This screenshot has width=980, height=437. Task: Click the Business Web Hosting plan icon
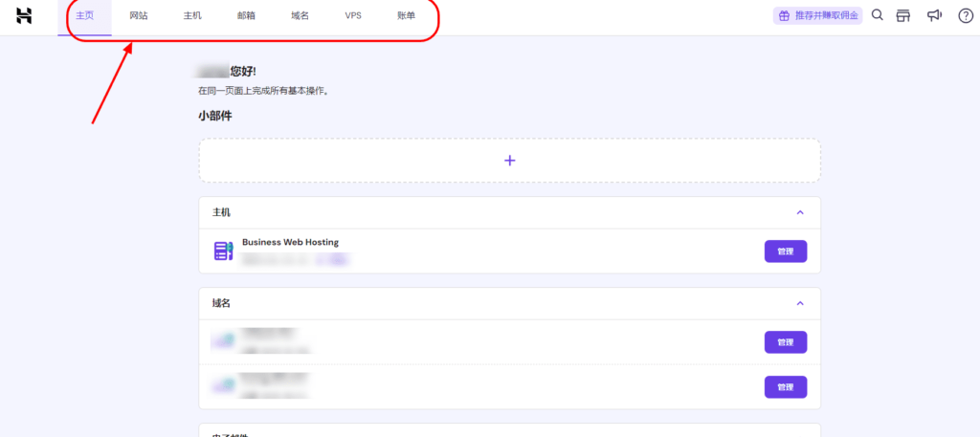point(223,251)
